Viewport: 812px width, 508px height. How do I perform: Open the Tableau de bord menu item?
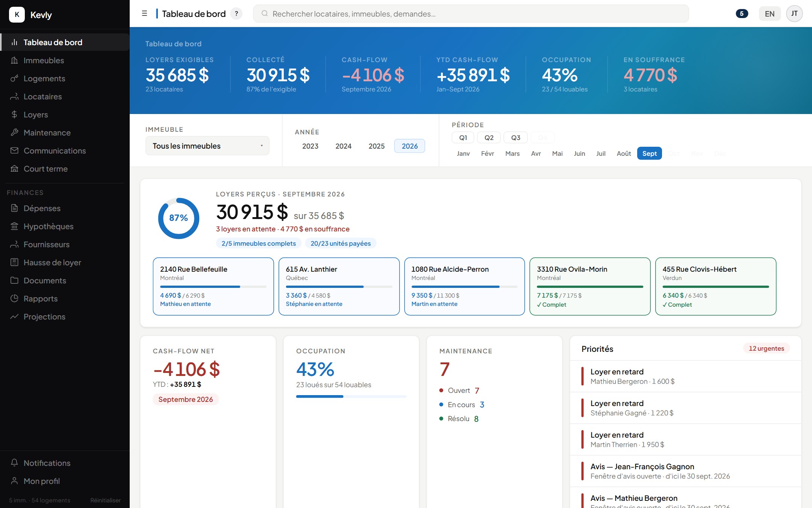(x=65, y=42)
